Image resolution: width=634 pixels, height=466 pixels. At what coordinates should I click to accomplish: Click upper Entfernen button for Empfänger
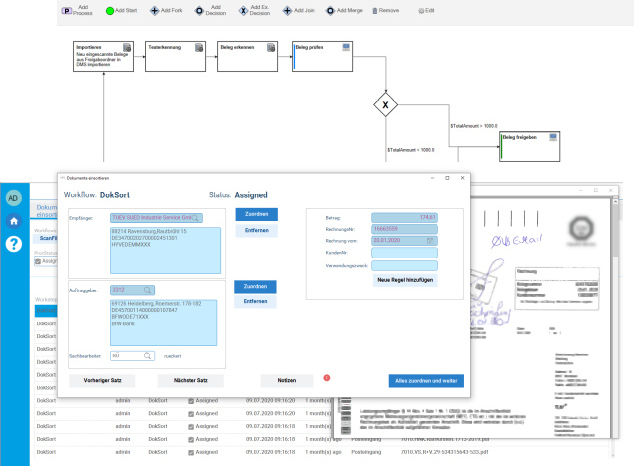tap(257, 230)
